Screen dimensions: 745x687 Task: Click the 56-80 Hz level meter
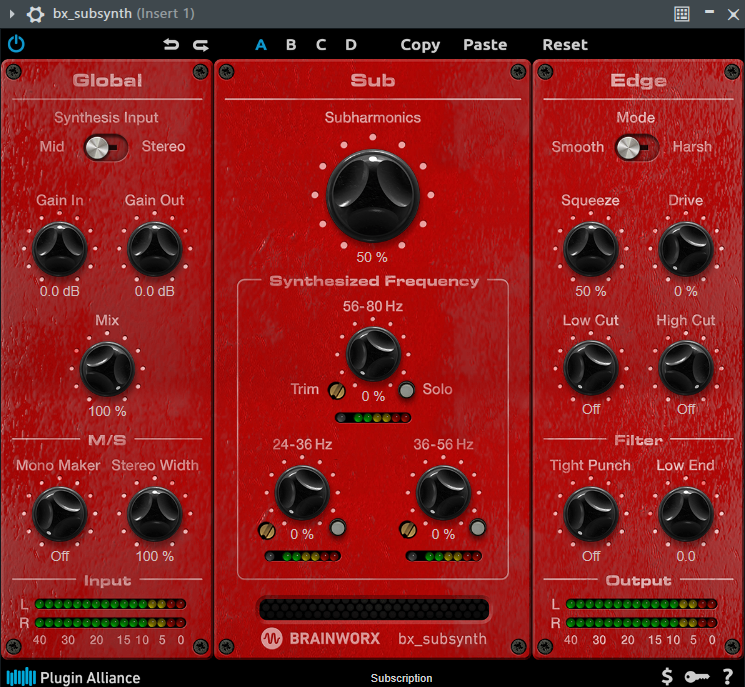(x=373, y=418)
